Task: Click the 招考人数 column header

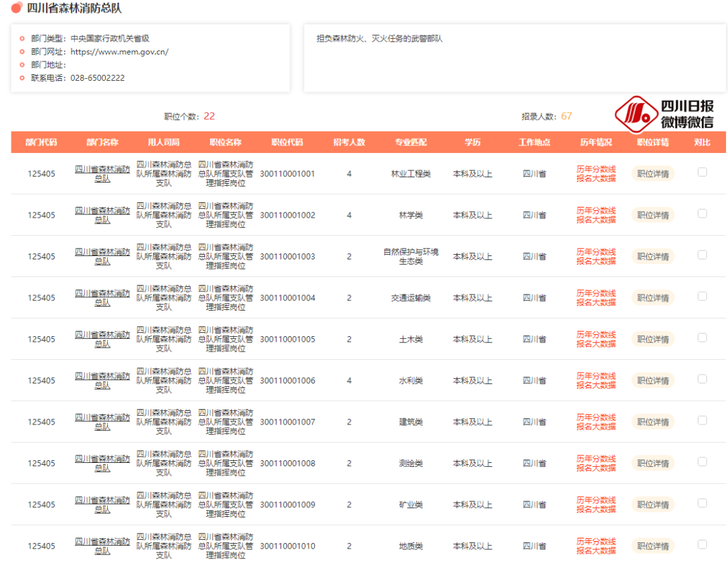Action: (x=349, y=143)
